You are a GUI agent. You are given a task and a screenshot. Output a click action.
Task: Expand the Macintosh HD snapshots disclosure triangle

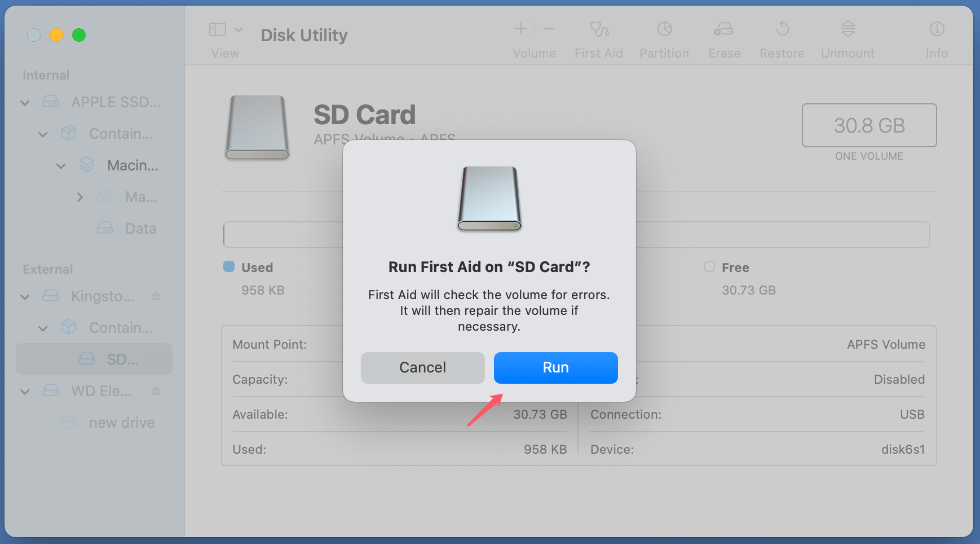(x=80, y=197)
